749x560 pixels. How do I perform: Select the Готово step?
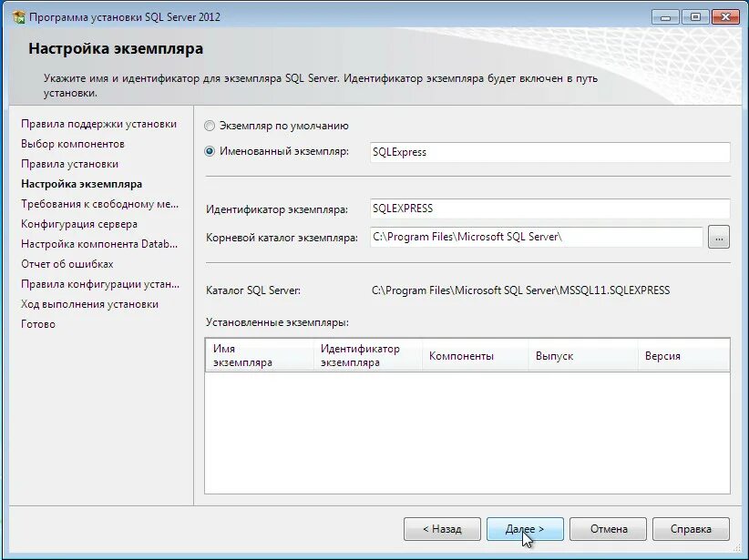pos(38,325)
